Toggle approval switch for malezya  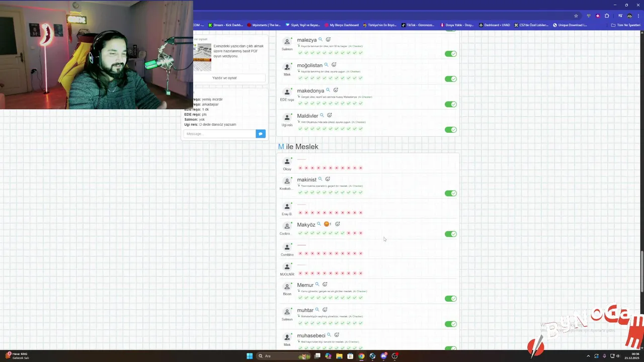point(451,54)
